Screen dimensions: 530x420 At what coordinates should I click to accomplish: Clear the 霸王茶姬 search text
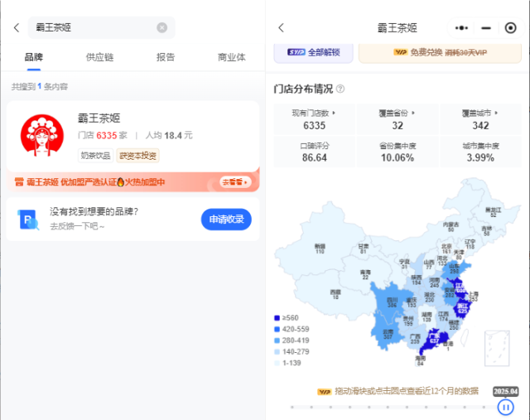pos(162,27)
